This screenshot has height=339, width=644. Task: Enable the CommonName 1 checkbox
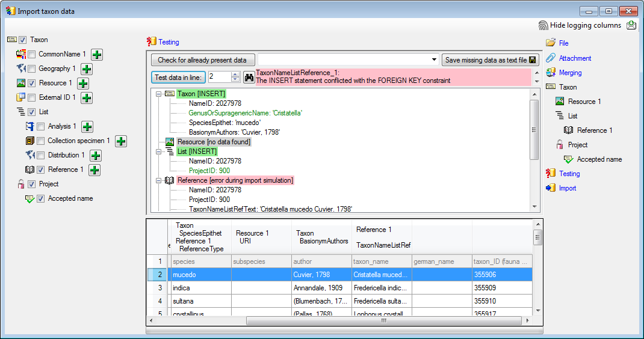pos(31,55)
